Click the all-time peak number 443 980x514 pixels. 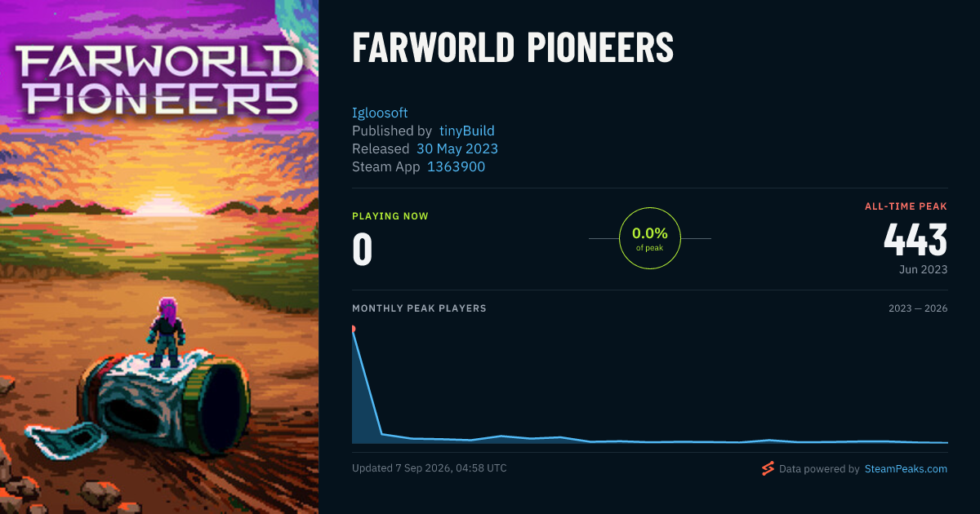point(915,240)
